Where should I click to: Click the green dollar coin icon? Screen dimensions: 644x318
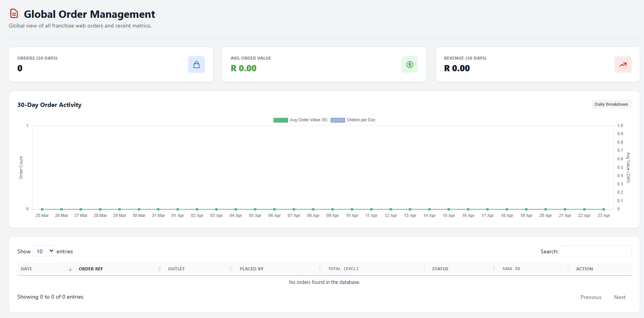tap(409, 65)
